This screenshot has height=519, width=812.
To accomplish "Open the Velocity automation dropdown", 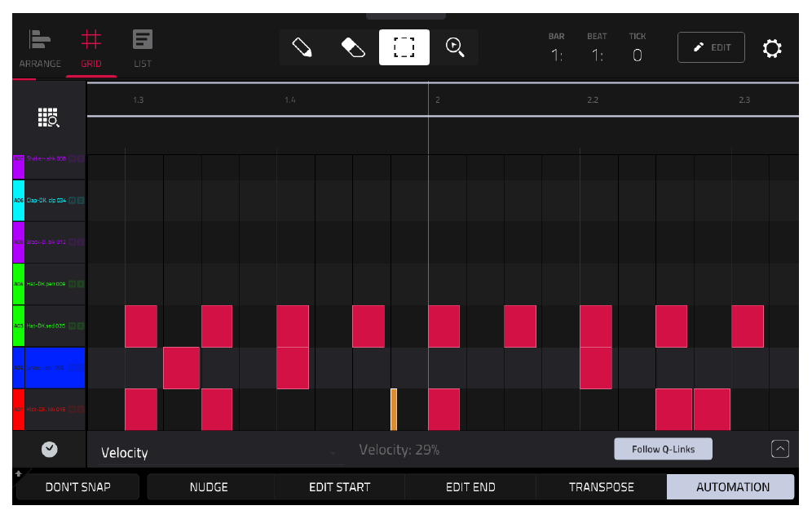I will [219, 453].
